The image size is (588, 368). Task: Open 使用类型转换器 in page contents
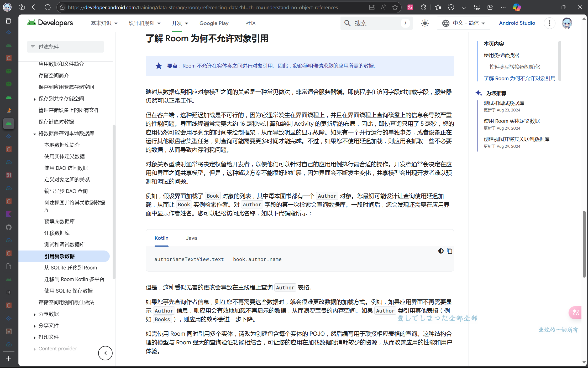pos(501,55)
